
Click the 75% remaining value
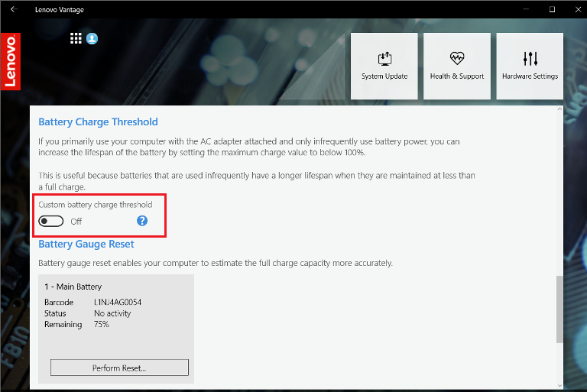point(102,324)
